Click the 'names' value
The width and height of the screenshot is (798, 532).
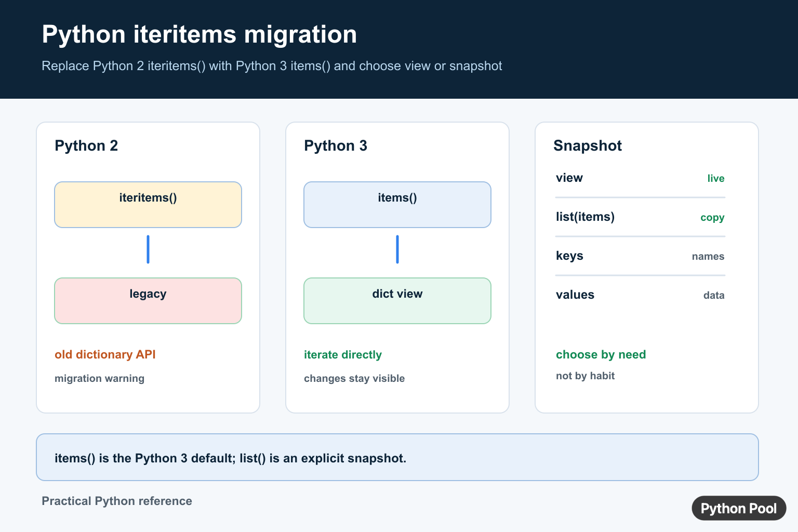coord(708,256)
